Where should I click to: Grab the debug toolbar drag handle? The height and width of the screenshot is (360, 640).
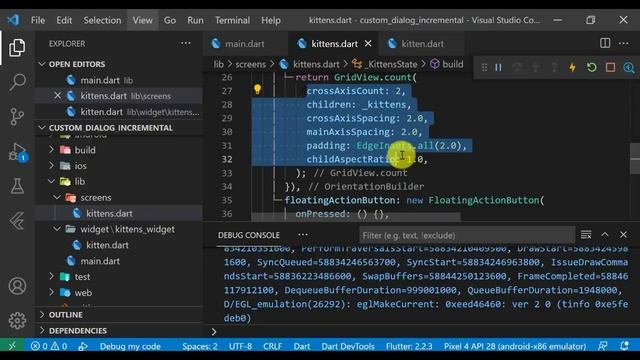[484, 67]
